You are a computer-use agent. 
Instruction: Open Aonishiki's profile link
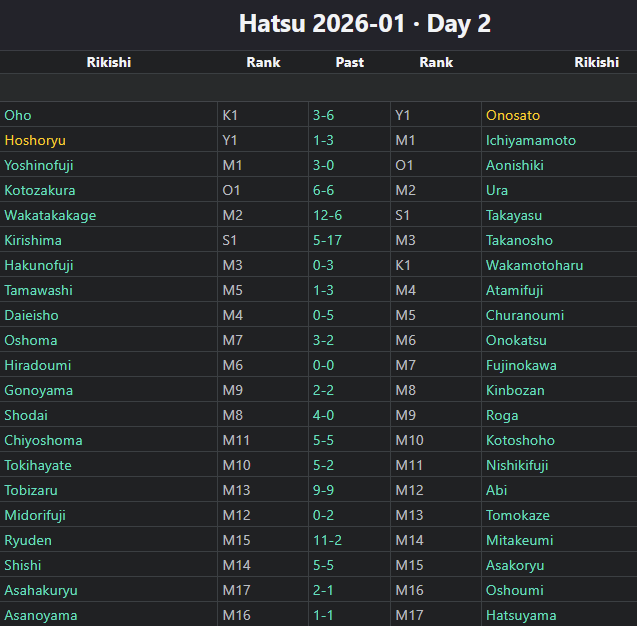[x=515, y=165]
